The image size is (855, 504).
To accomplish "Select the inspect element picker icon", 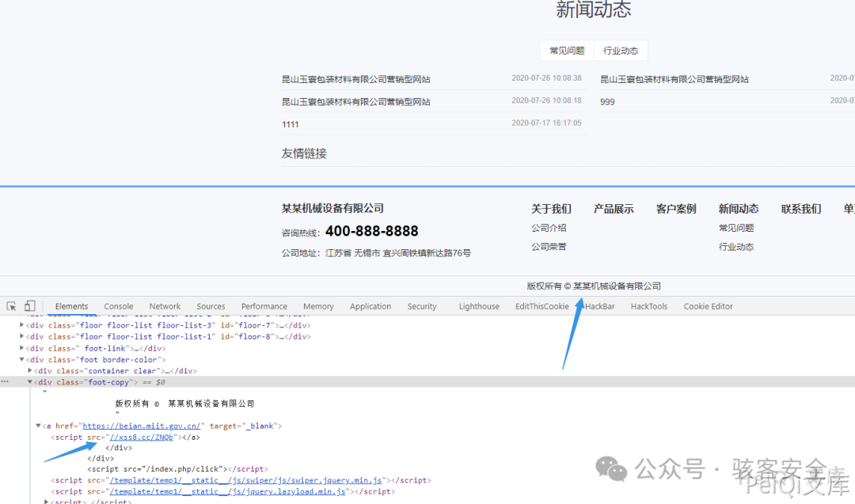I will coord(11,306).
